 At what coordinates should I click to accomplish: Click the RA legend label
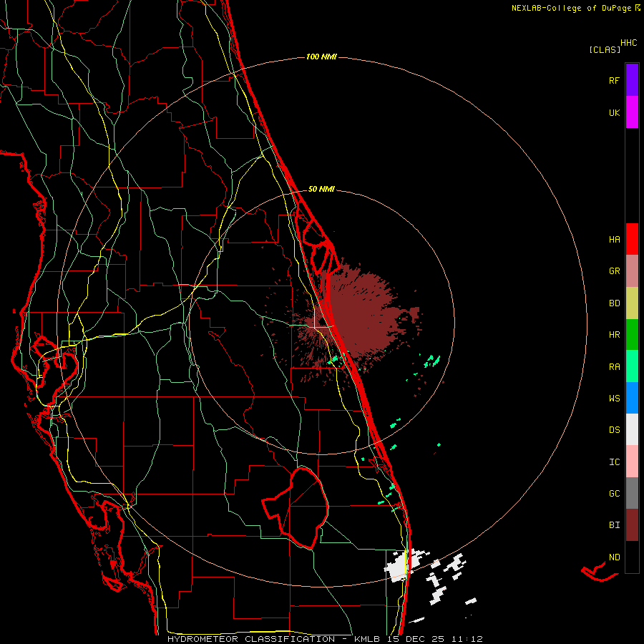614,367
